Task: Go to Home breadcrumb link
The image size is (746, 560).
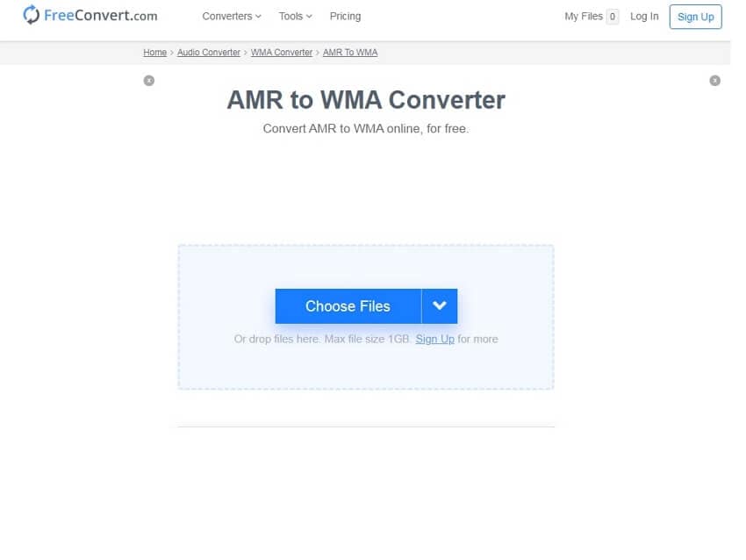Action: [155, 53]
